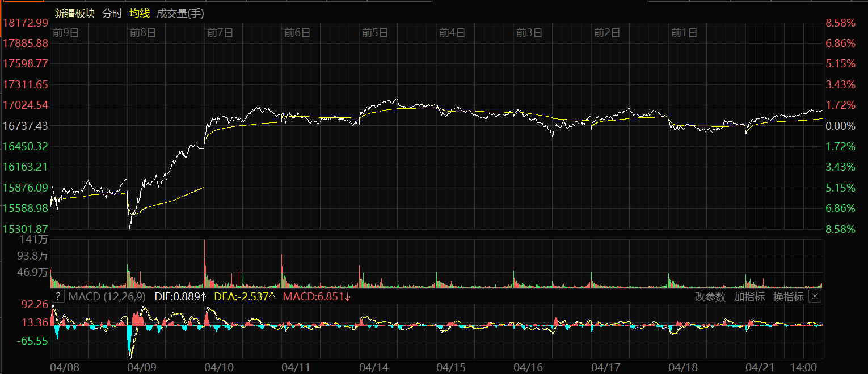
Task: Select the 前5日 day marker
Action: (375, 33)
